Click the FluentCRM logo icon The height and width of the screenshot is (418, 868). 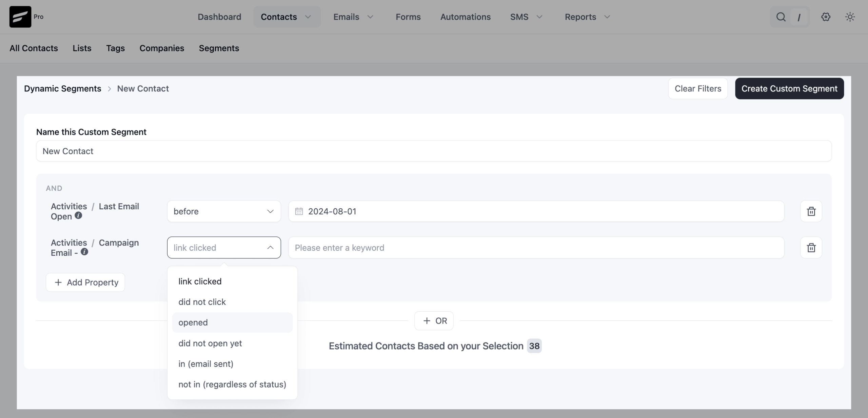point(20,17)
